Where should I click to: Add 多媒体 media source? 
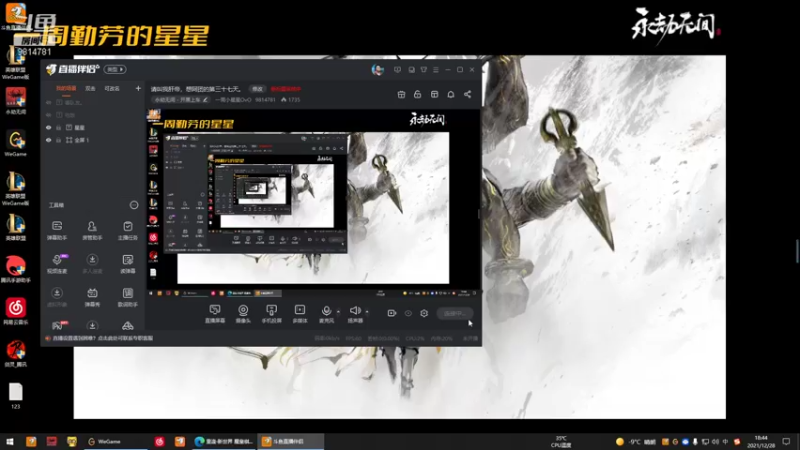tap(300, 314)
